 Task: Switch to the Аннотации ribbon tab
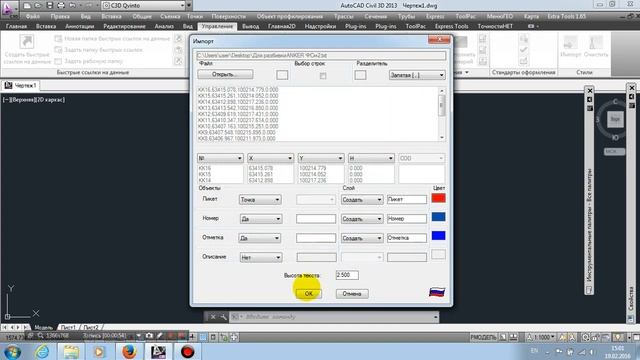coord(80,26)
